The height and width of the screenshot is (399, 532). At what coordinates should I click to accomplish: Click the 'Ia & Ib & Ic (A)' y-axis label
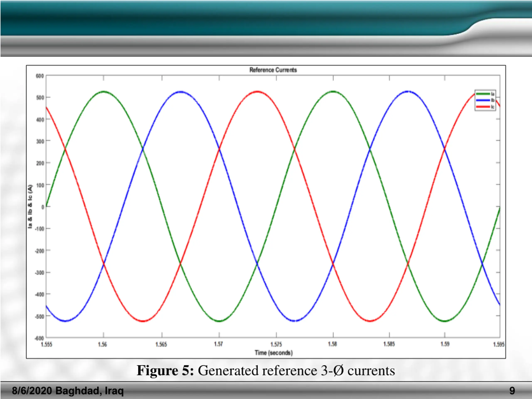point(30,207)
